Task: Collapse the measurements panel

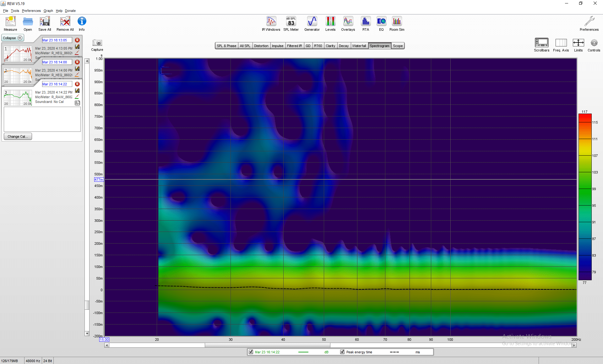Action: (x=13, y=38)
